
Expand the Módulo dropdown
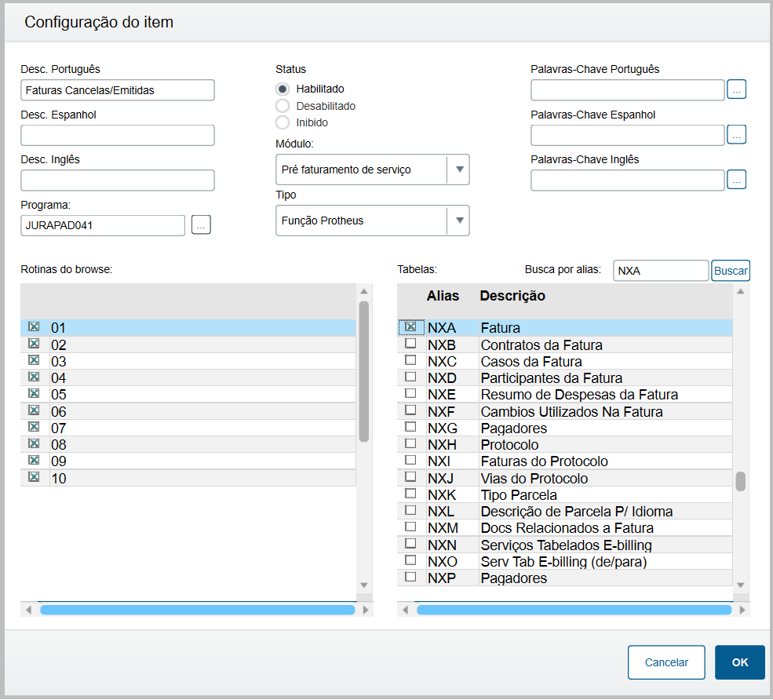coord(458,170)
